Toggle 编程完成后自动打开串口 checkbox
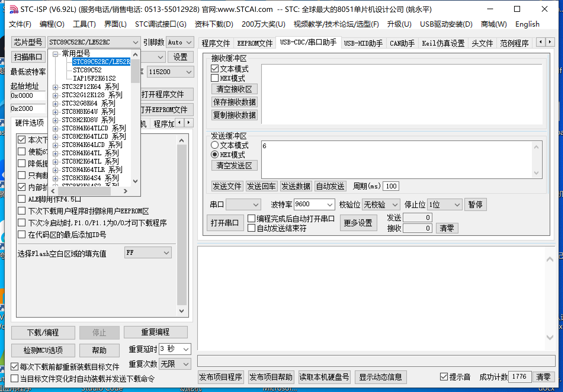The height and width of the screenshot is (392, 563). (251, 219)
